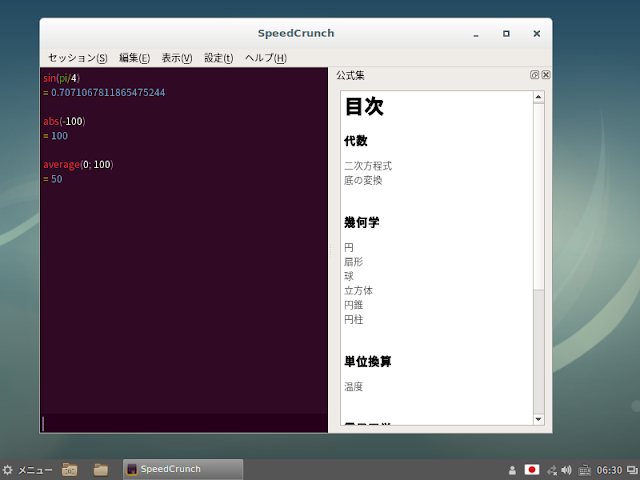Minimize the SpeedCrunch window
This screenshot has width=640, height=480.
[x=476, y=34]
